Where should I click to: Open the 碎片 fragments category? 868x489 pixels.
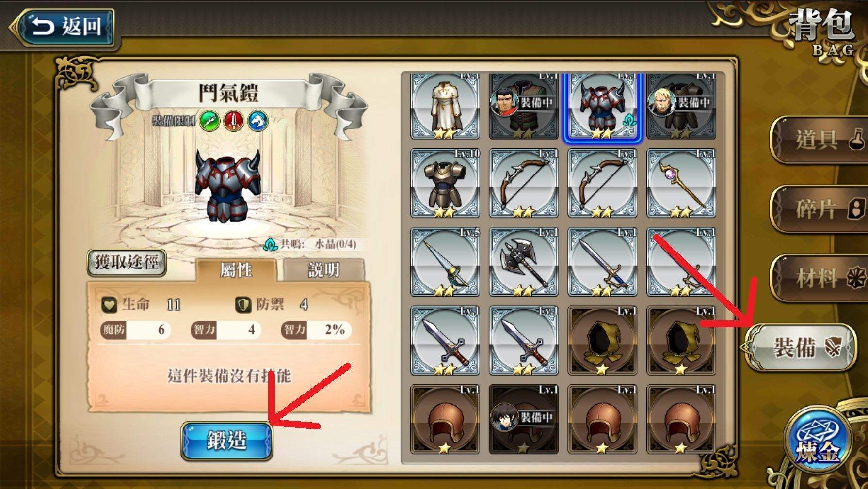click(819, 209)
